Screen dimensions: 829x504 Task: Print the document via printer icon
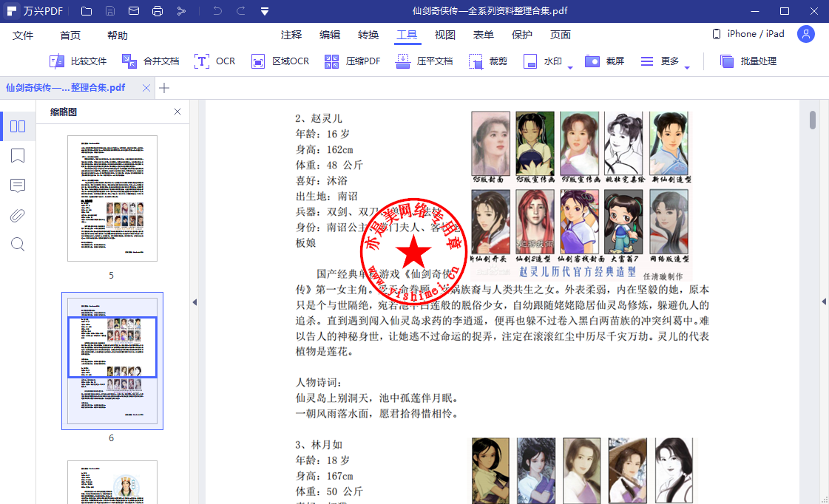158,11
